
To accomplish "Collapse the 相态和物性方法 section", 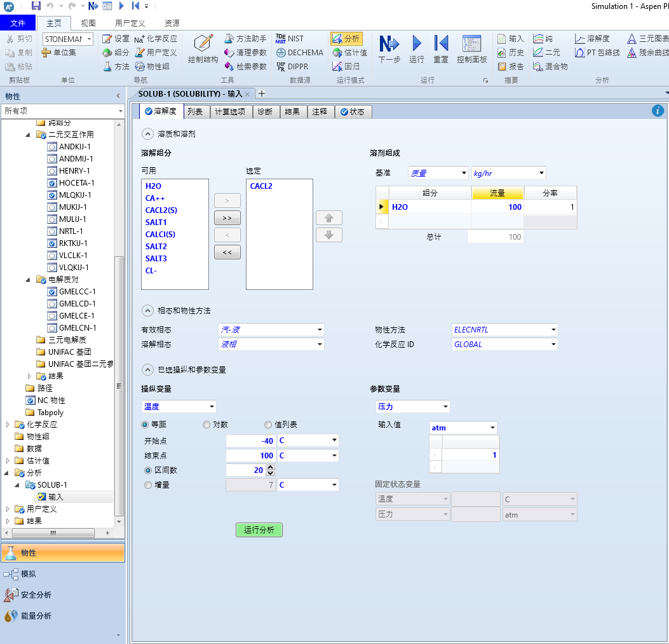I will tap(147, 310).
